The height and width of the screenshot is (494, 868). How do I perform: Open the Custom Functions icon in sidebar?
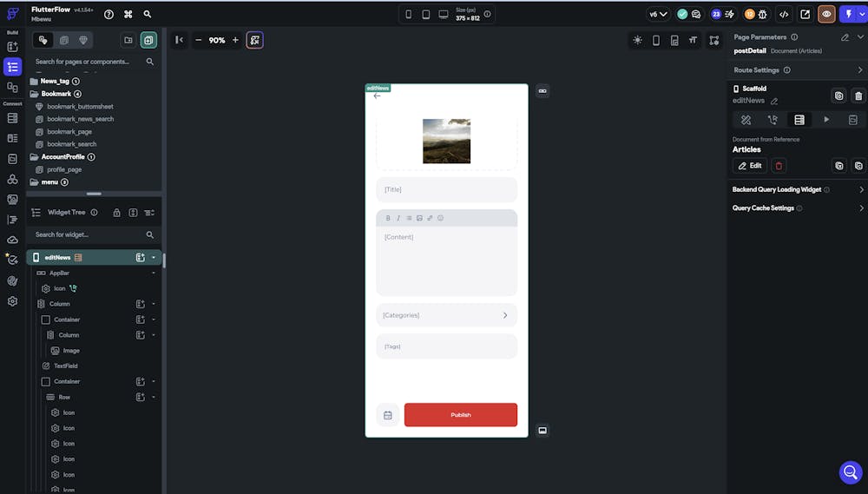tap(13, 220)
